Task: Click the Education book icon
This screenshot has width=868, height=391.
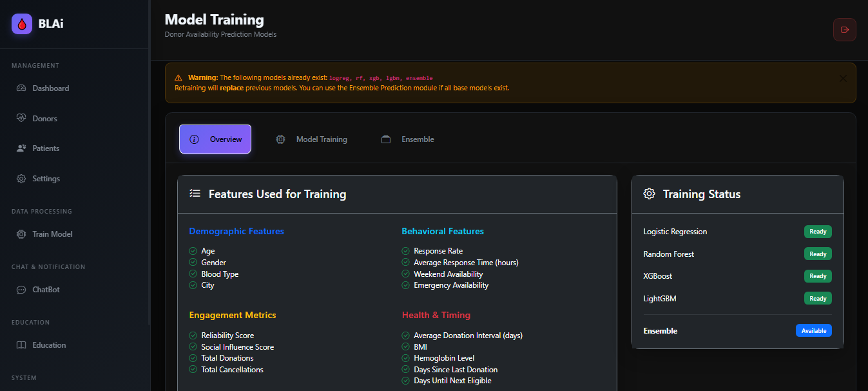Action: coord(21,345)
